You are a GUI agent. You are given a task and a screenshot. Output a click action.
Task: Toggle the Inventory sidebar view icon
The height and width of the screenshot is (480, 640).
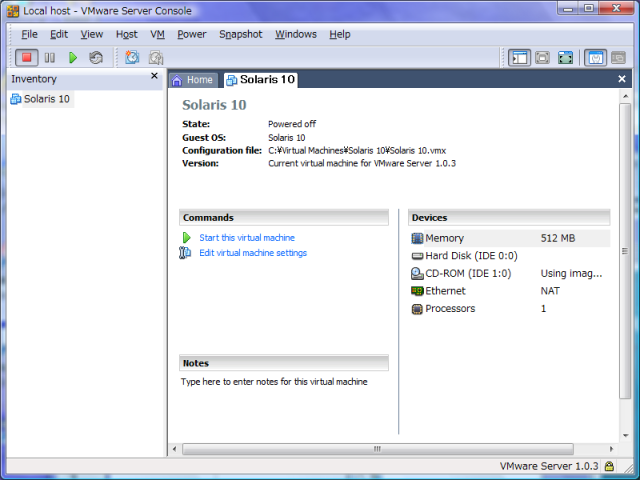(519, 58)
